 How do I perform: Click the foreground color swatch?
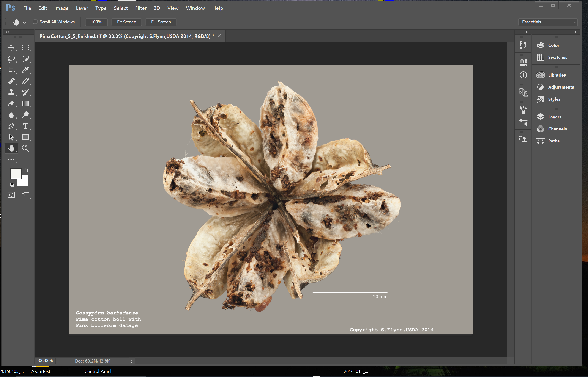tap(16, 174)
